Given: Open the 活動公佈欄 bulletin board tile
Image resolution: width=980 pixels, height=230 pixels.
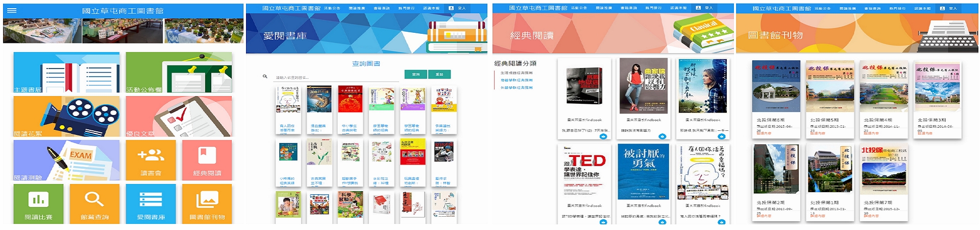Looking at the screenshot, I should [x=179, y=73].
